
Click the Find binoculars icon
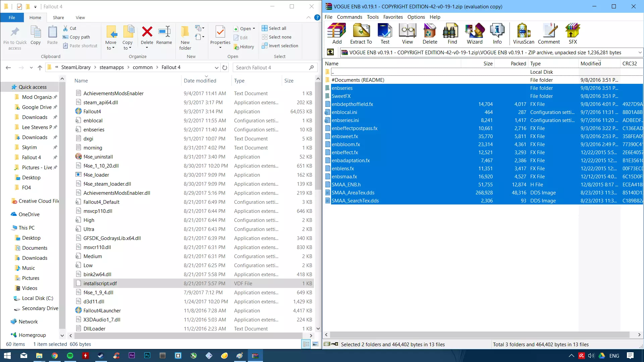click(x=452, y=34)
